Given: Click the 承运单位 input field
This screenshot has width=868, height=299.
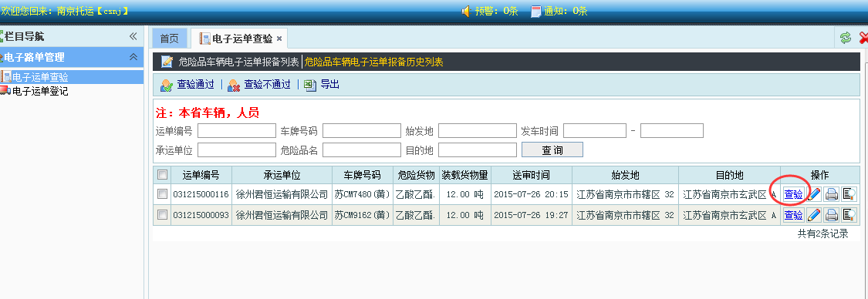Looking at the screenshot, I should 236,149.
